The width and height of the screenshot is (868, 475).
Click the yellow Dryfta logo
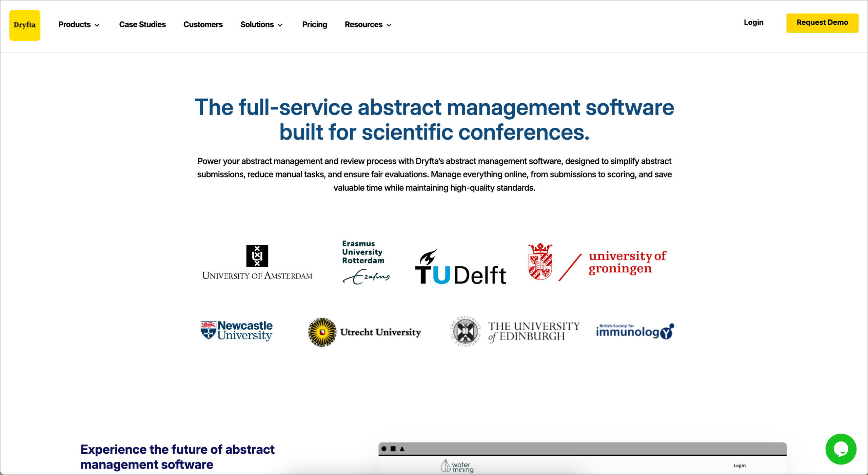coord(25,25)
